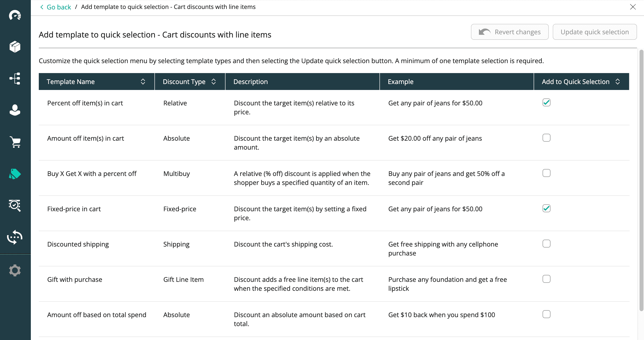Screen dimensions: 644x340
Task: Check Discounted shipping quick selection checkbox
Action: 546,244
